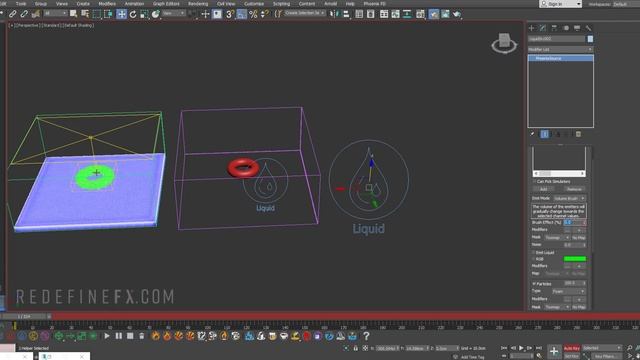Click Stop in the Phoenix FD toolbar
This screenshot has height=360, width=640.
(130, 336)
